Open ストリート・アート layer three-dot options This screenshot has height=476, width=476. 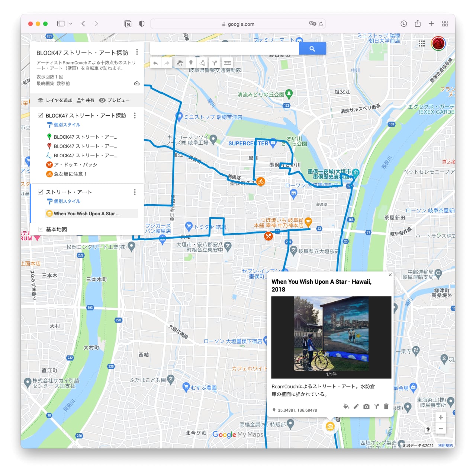[135, 192]
